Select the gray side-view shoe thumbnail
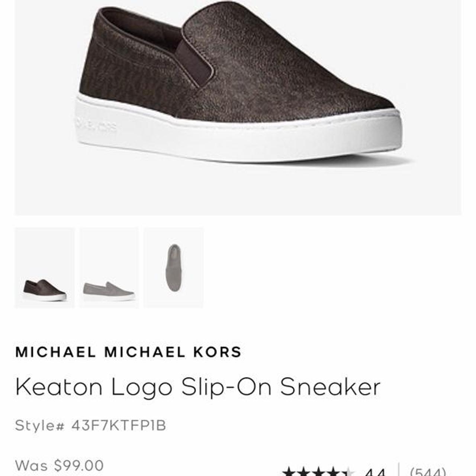The image size is (476, 476). (109, 268)
